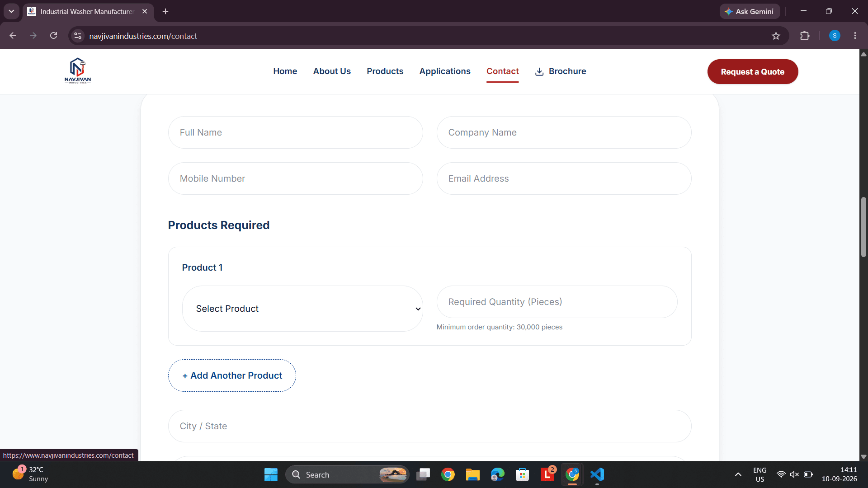Go to the Home menu item

click(285, 71)
